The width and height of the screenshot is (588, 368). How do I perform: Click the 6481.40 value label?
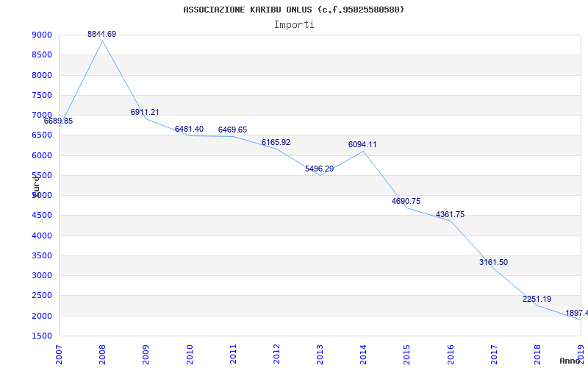189,130
